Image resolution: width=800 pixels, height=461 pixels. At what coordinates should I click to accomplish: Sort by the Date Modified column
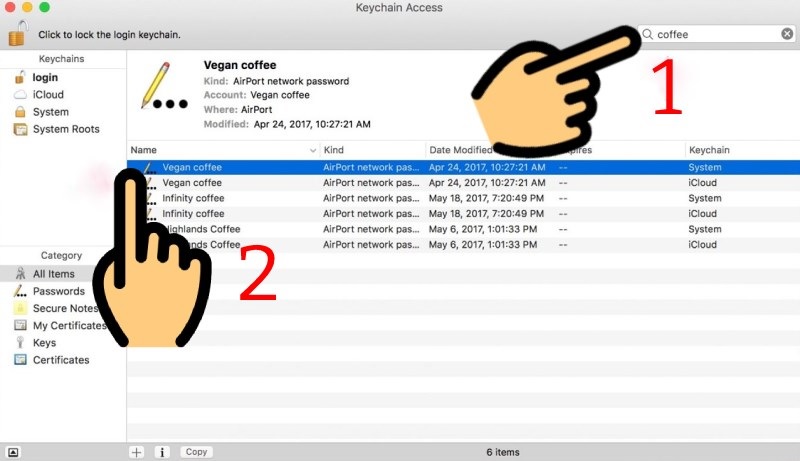pyautogui.click(x=461, y=150)
